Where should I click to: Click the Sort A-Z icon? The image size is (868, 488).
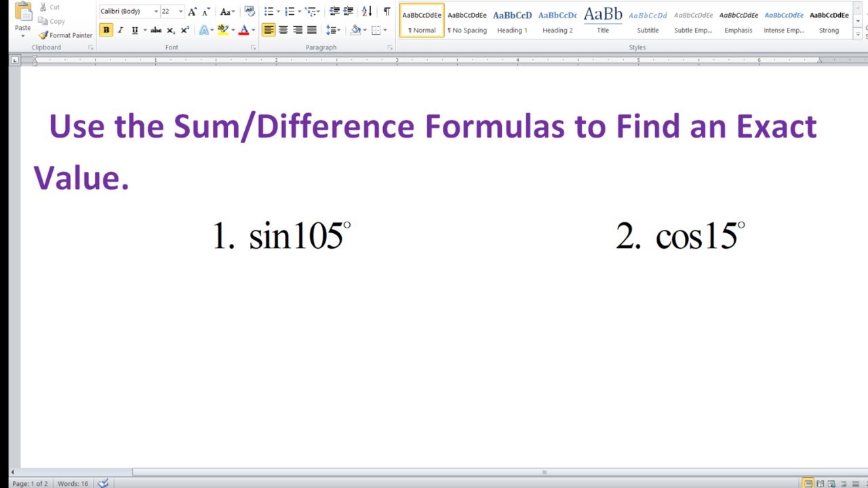pos(367,12)
